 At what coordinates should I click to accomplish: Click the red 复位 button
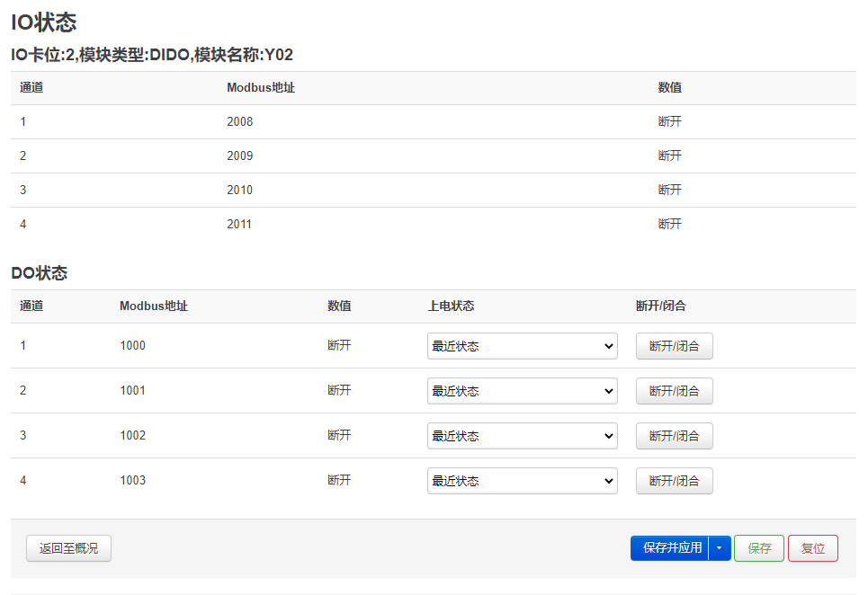[813, 548]
